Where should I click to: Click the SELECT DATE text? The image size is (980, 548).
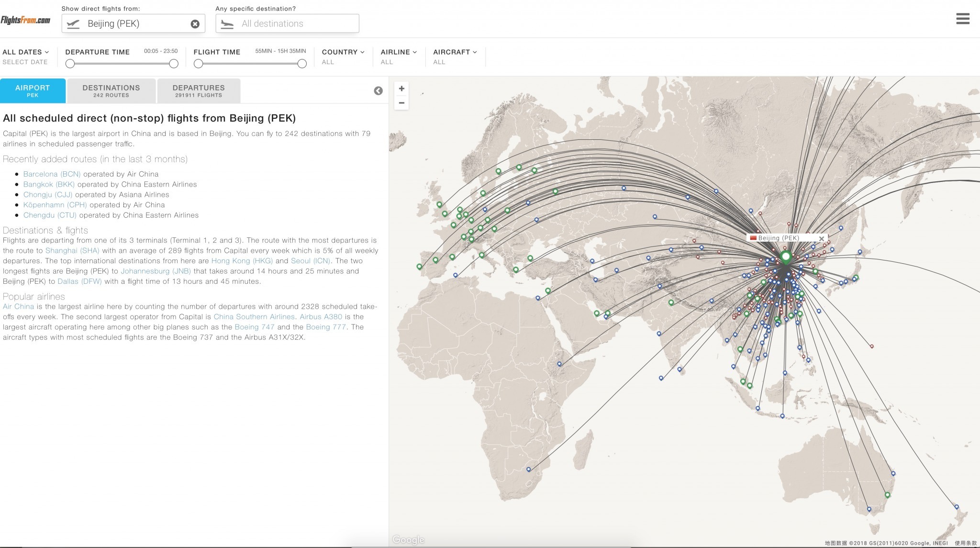click(x=25, y=62)
